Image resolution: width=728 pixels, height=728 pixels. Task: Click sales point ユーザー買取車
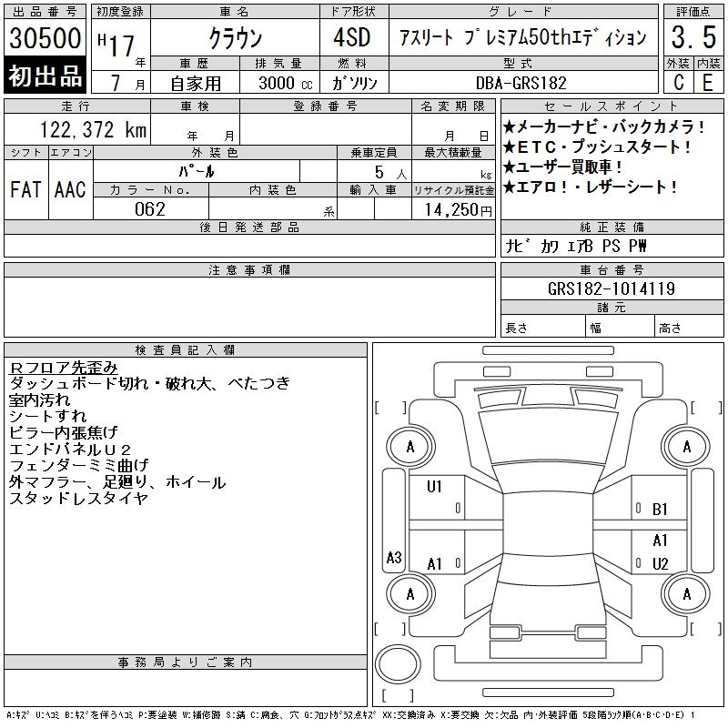click(562, 167)
